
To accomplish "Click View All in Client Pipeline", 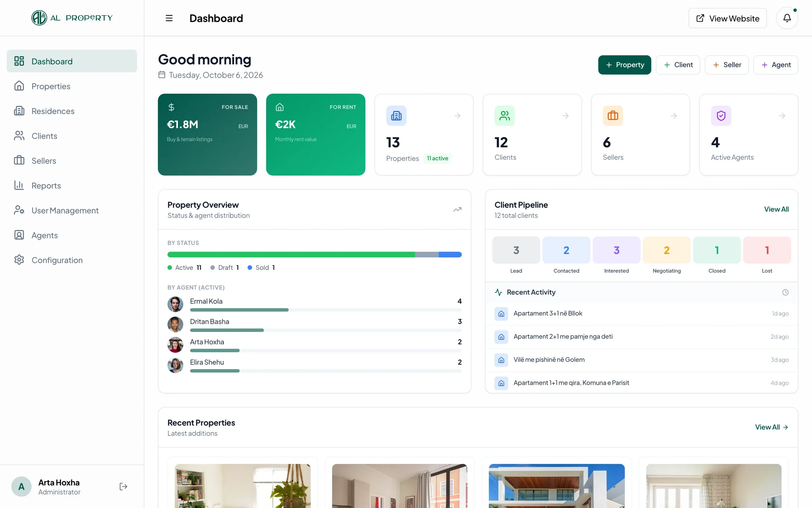I will pyautogui.click(x=776, y=209).
